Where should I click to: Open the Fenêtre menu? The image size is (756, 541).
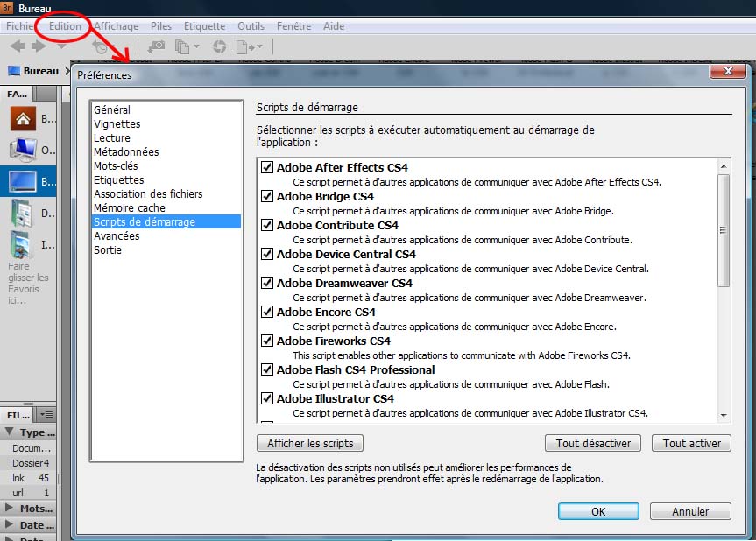pos(293,26)
